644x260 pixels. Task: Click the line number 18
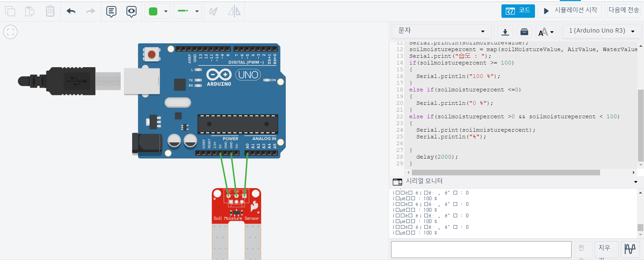coord(399,90)
